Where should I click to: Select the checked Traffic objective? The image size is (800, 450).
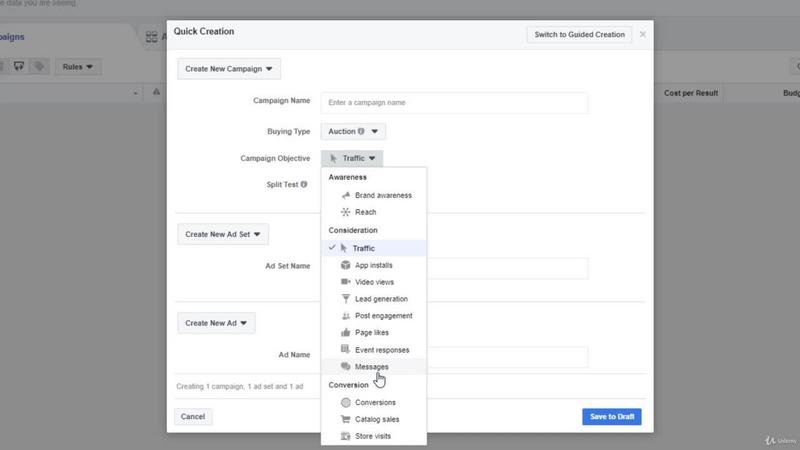(x=374, y=248)
